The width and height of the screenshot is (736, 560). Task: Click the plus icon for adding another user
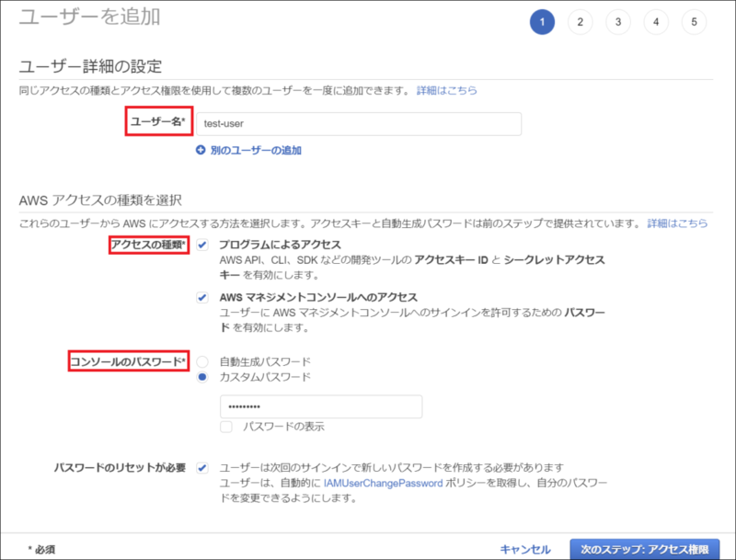[201, 150]
